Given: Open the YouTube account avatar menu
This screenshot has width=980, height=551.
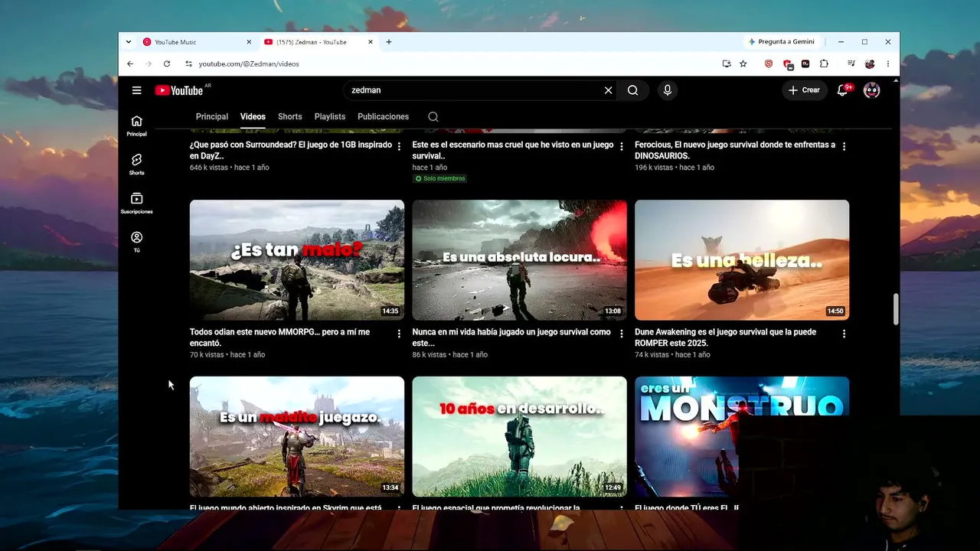Looking at the screenshot, I should 871,90.
